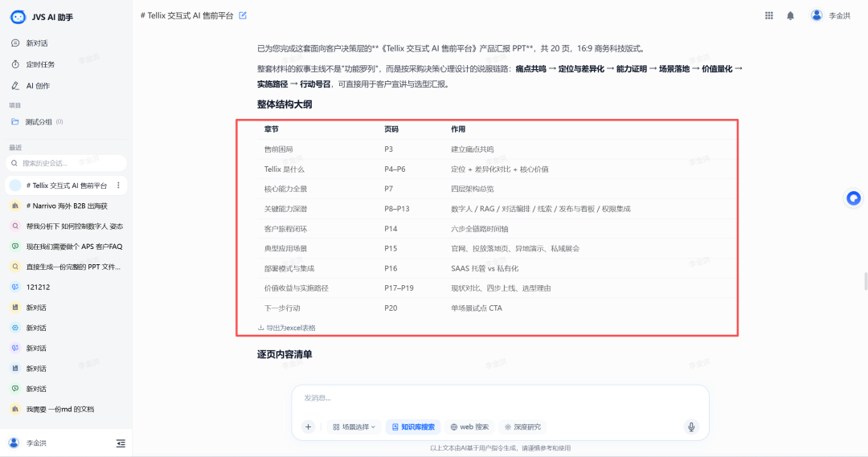This screenshot has width=868, height=457.
Task: Click the 典型应用场景 table cell
Action: (x=285, y=248)
